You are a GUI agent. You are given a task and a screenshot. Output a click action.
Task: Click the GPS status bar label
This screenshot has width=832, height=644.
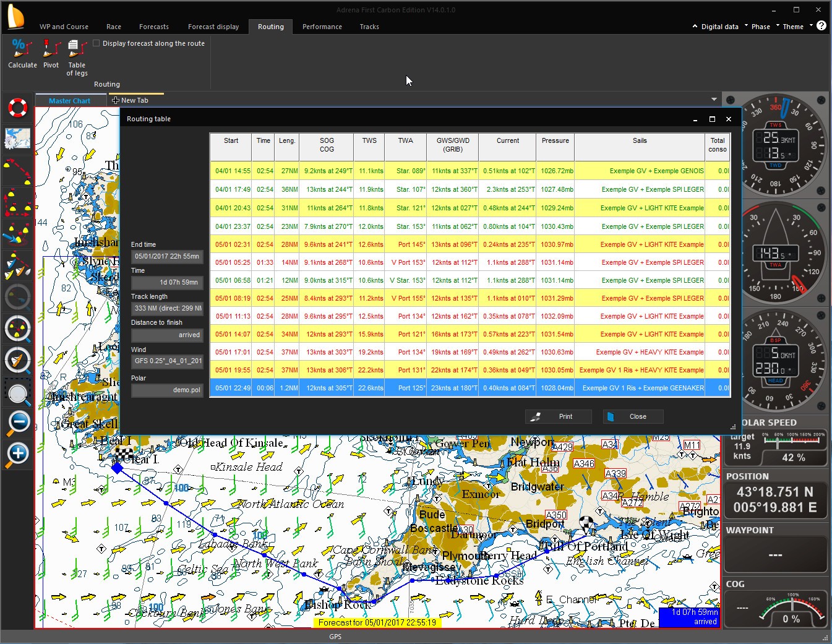[335, 637]
